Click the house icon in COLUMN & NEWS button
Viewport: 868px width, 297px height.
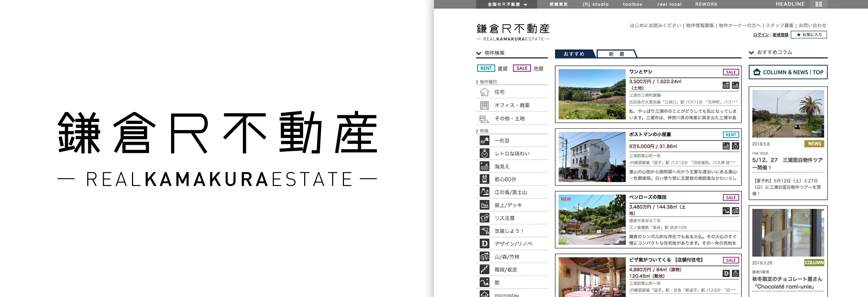[x=757, y=72]
